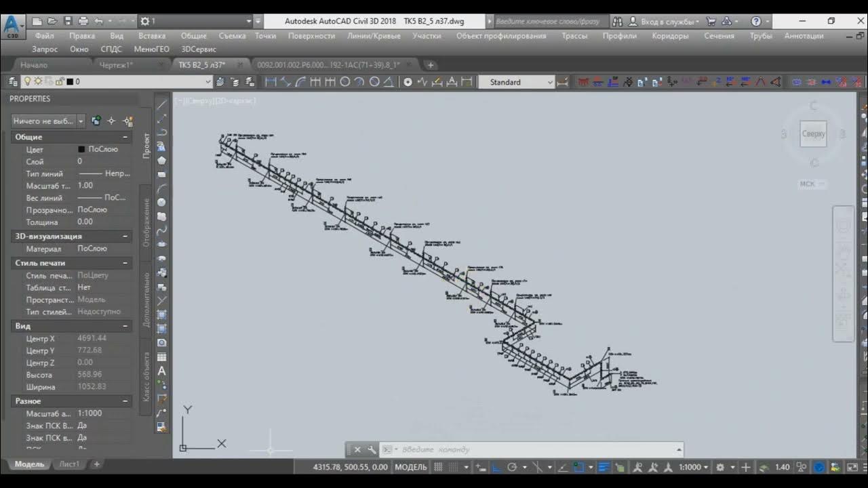The width and height of the screenshot is (868, 488).
Task: Open the МСК coordinate system dropdown
Action: (812, 184)
